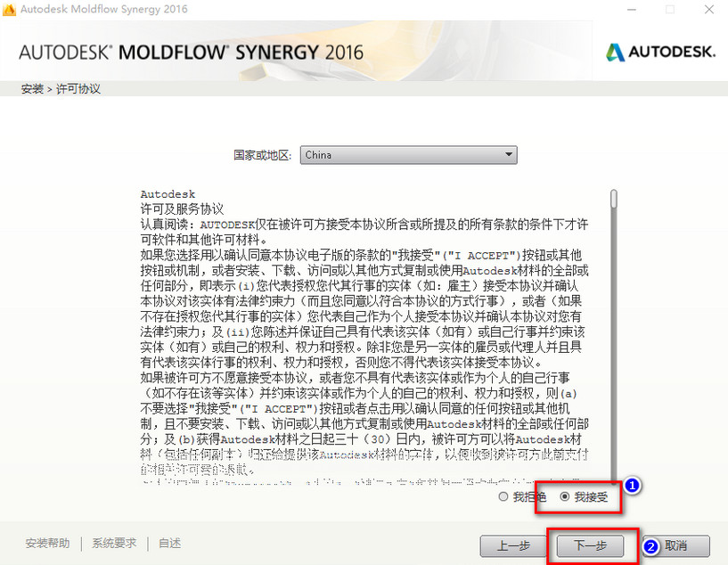Screen dimensions: 728x565
Task: Select the 我拒绝 radio button
Action: tap(503, 497)
